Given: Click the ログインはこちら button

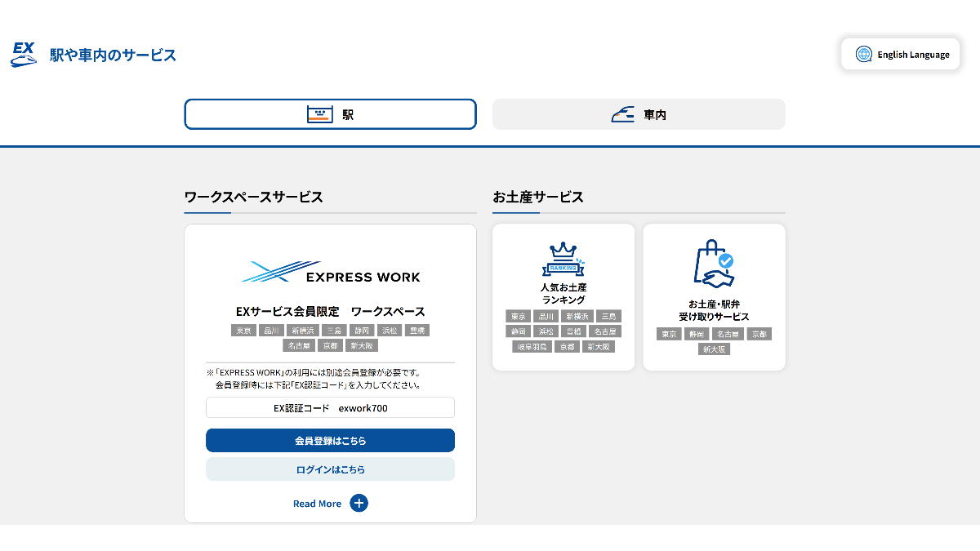Looking at the screenshot, I should (330, 469).
